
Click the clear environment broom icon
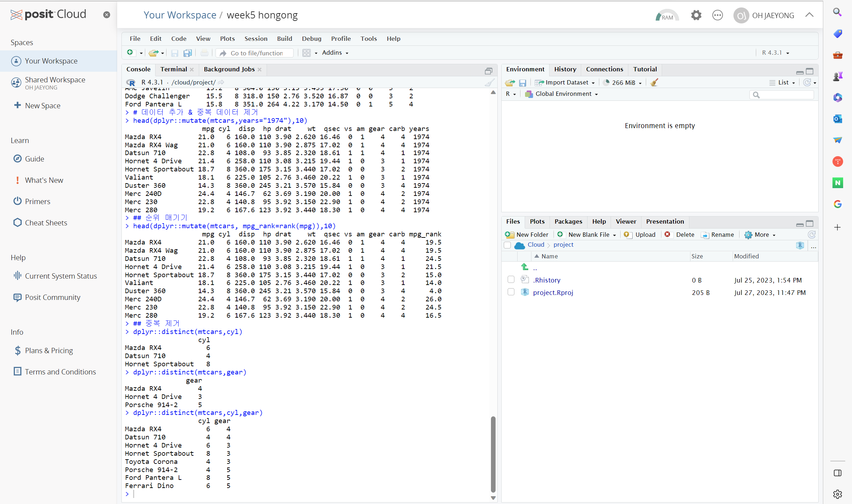654,83
